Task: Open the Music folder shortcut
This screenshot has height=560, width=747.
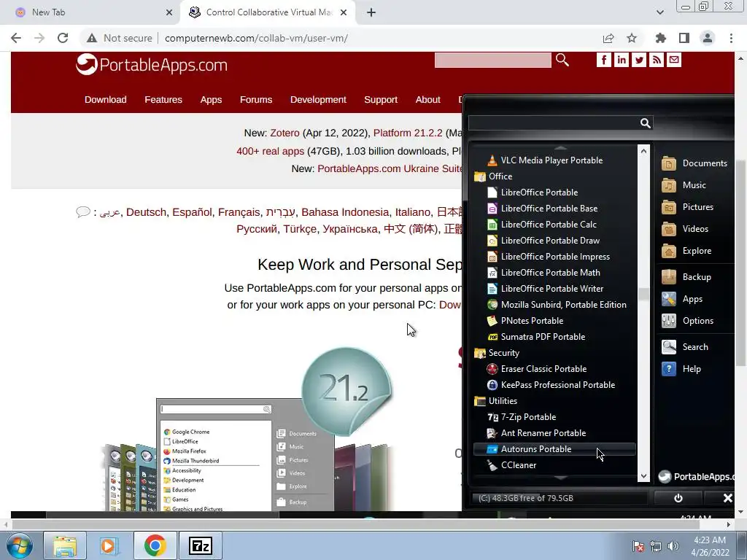Action: pyautogui.click(x=684, y=185)
